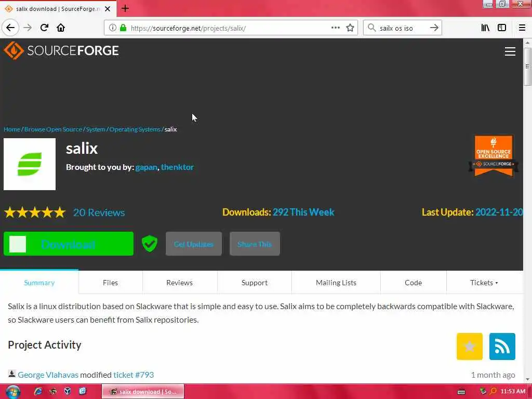Click the five-star rating stars
This screenshot has height=399, width=532.
(x=35, y=212)
